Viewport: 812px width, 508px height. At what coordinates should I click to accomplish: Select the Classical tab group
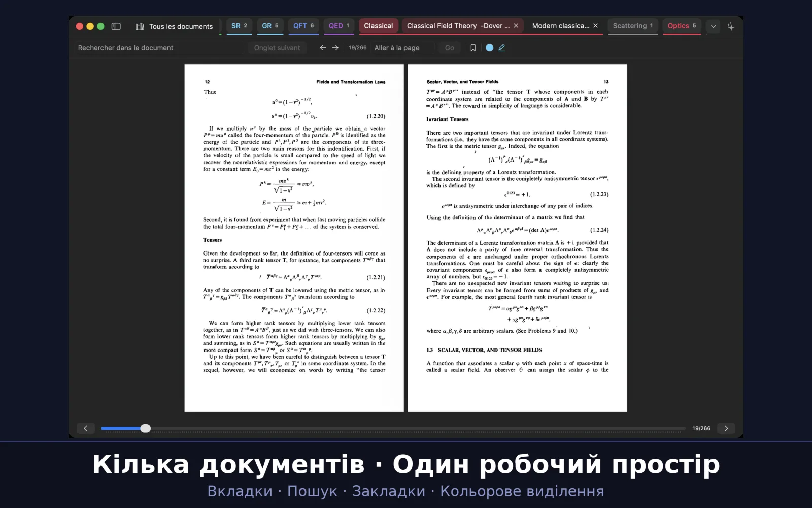378,26
